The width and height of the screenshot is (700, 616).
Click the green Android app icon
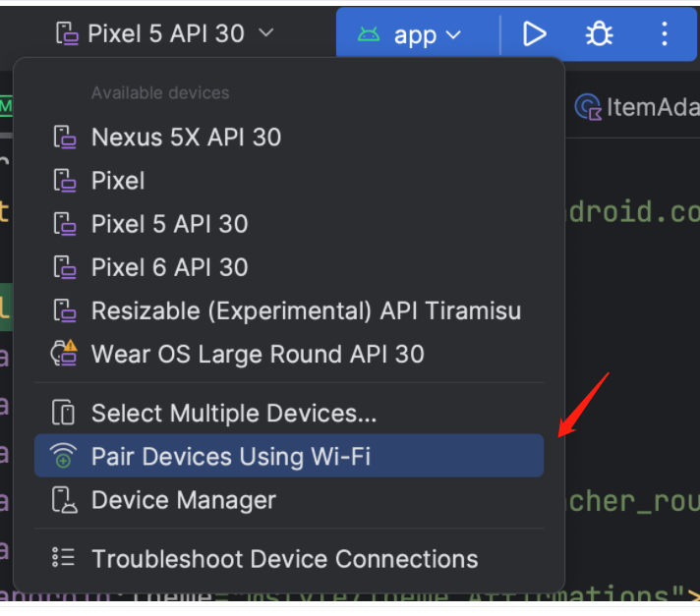point(369,34)
